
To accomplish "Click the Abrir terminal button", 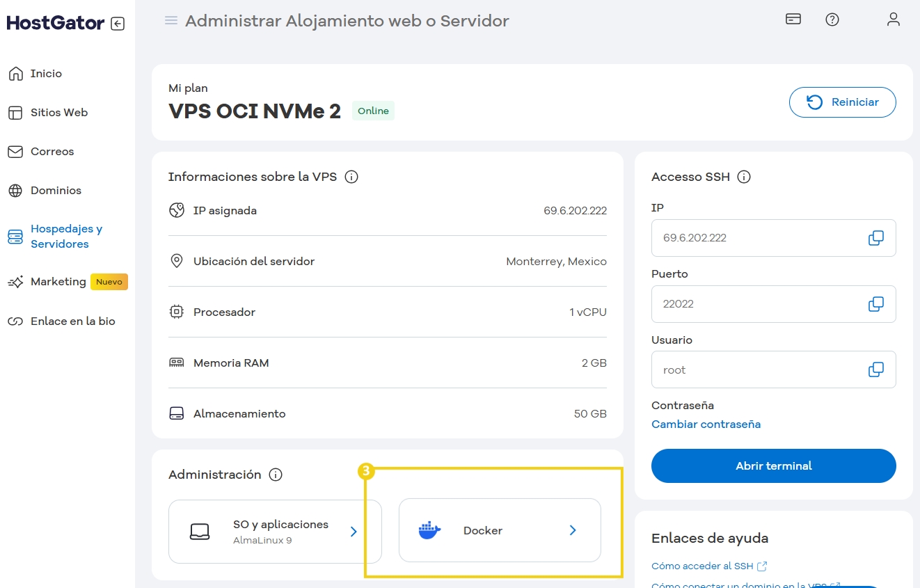I will click(773, 466).
